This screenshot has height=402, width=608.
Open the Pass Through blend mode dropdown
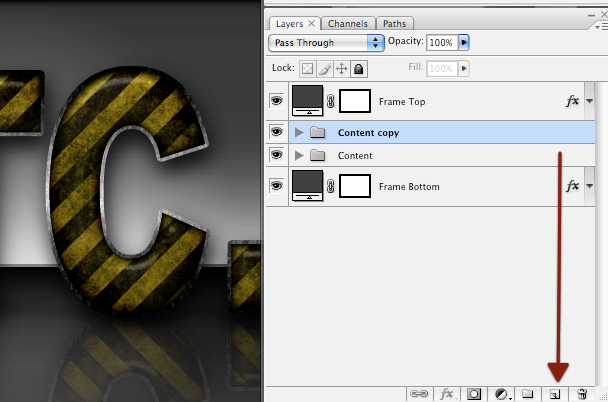pyautogui.click(x=326, y=43)
